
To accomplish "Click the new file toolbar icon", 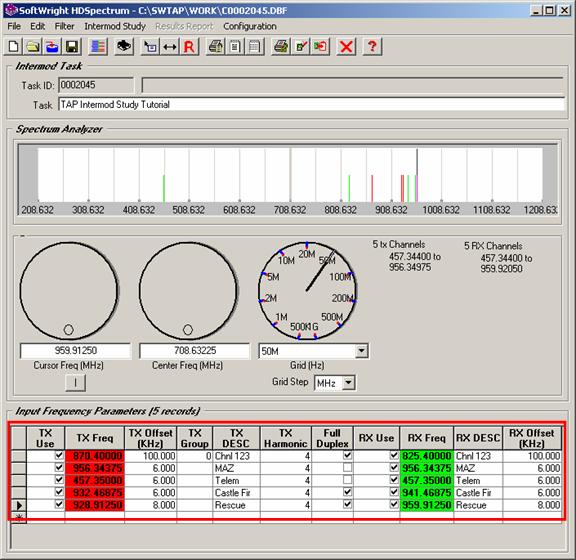I will pyautogui.click(x=14, y=47).
